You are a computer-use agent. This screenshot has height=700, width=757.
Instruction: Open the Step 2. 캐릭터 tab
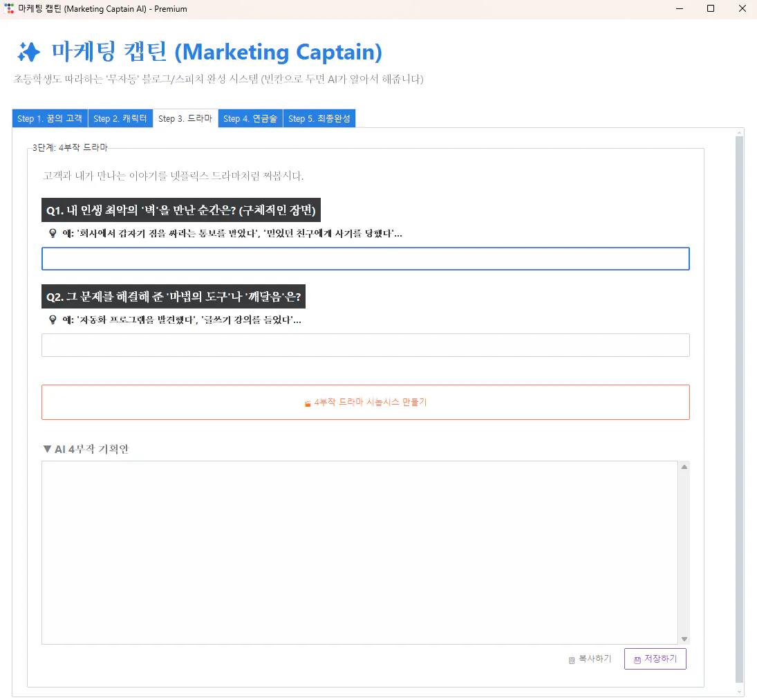pos(120,118)
